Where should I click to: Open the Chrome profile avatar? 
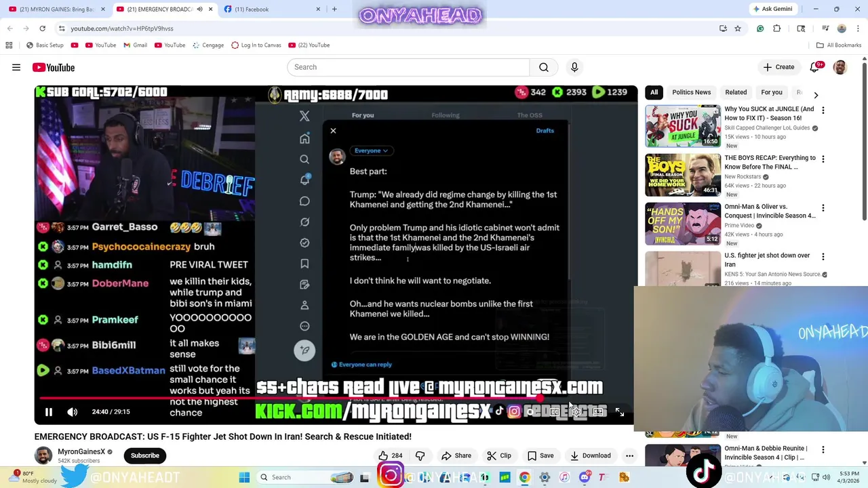point(842,28)
